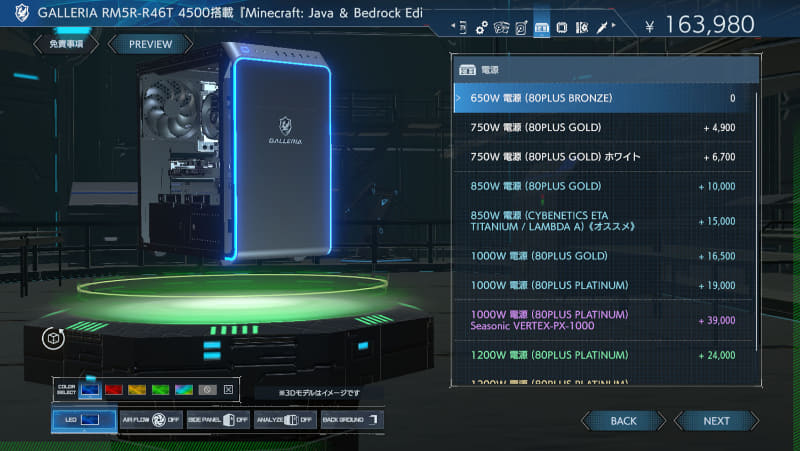Select the CPU chip category icon
Image resolution: width=800 pixels, height=451 pixels.
point(562,28)
